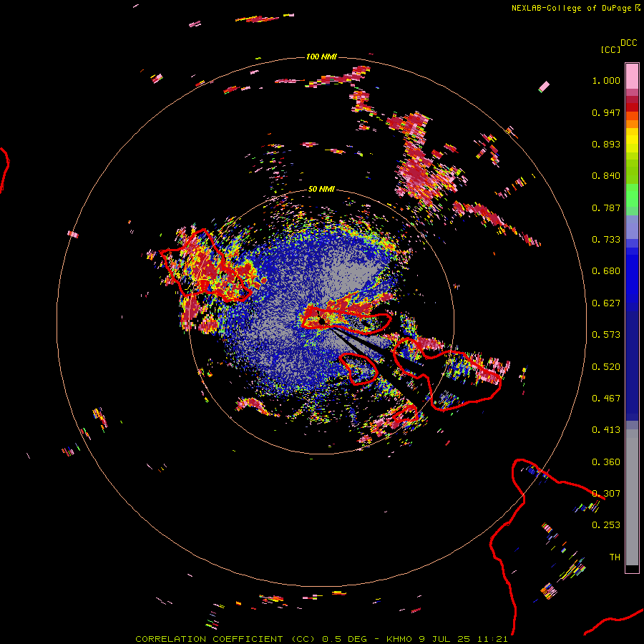
Task: Click the [CC] units label
Action: click(x=610, y=49)
